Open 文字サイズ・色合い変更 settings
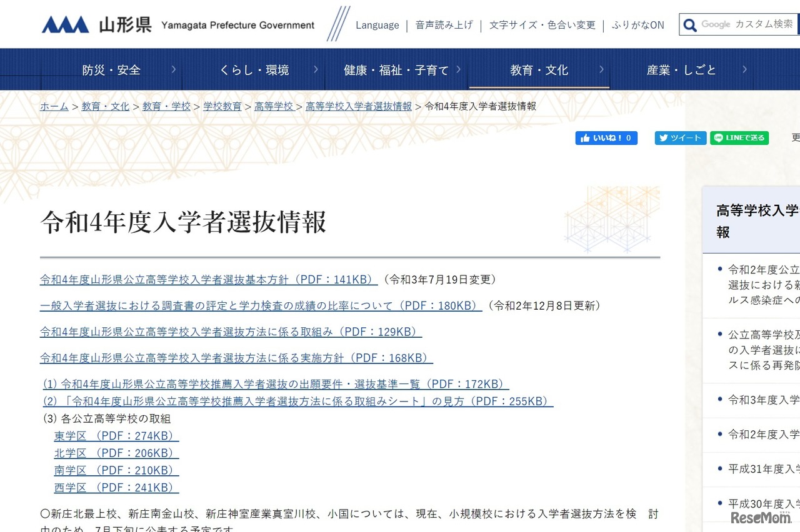 pyautogui.click(x=541, y=25)
